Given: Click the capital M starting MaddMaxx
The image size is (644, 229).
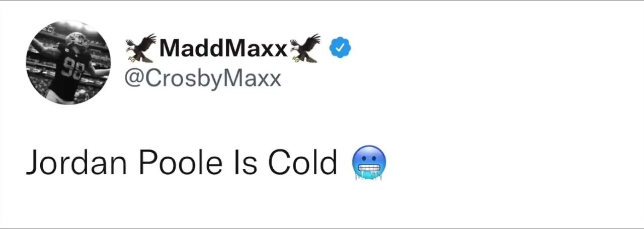Looking at the screenshot, I should pyautogui.click(x=170, y=48).
